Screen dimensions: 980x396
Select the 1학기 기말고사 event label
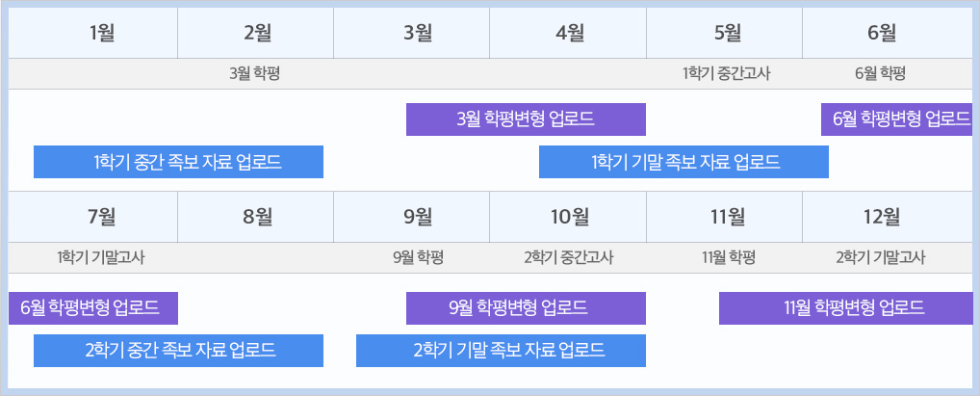click(101, 257)
